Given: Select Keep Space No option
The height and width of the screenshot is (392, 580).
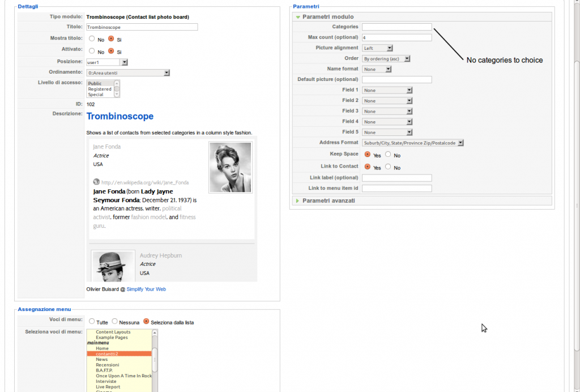Looking at the screenshot, I should [388, 155].
